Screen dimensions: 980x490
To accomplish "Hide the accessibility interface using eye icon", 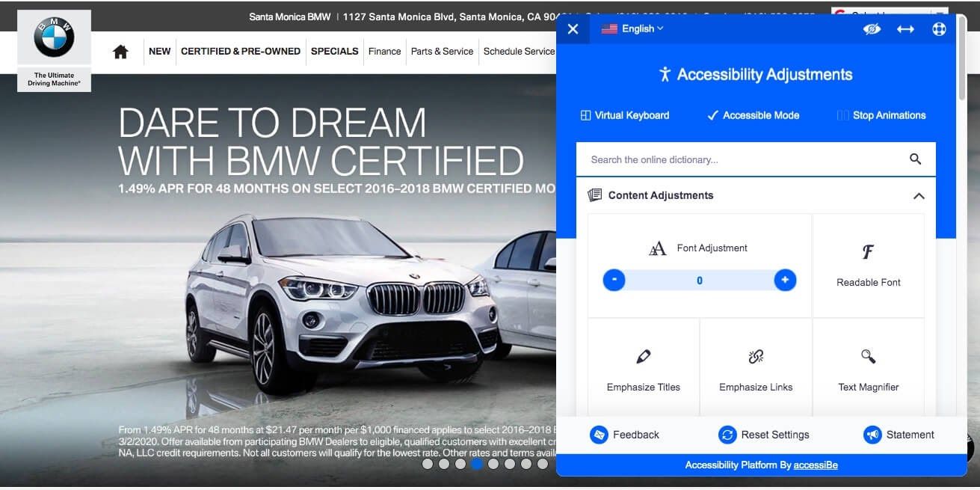I will tap(872, 29).
